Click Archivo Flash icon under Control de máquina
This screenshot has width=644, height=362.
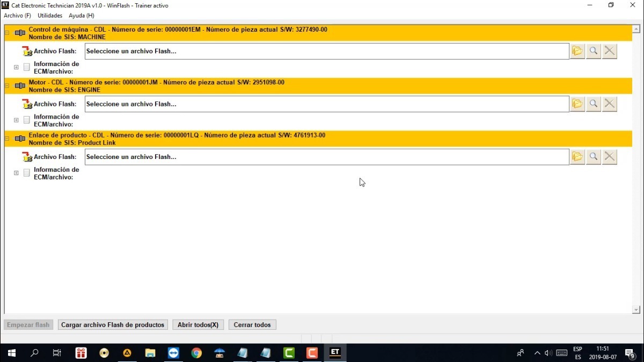[27, 52]
